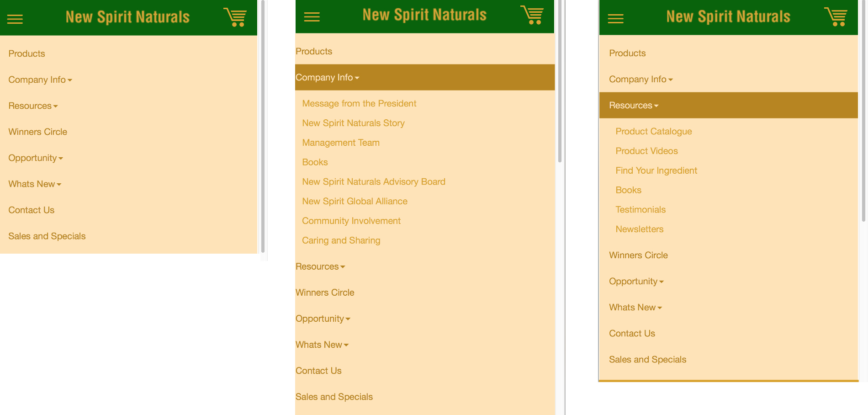Screen dimensions: 868x415
Task: Click New Spirit Naturals logo in left panel
Action: pyautogui.click(x=127, y=17)
